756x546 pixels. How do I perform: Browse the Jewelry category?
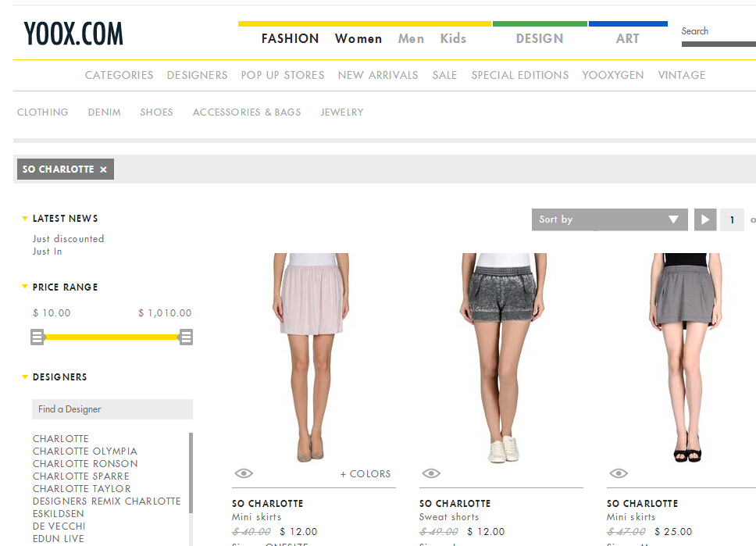[x=342, y=112]
